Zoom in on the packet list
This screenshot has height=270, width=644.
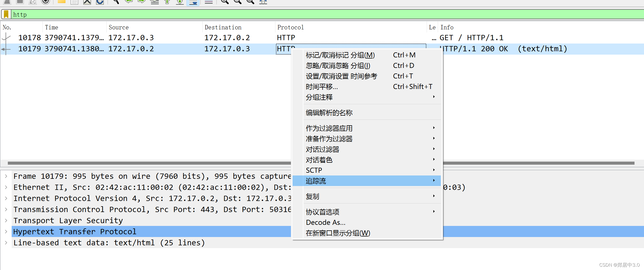coord(225,2)
